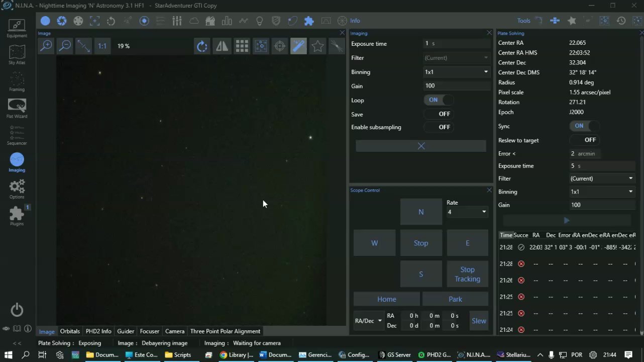Open the Equipment section in the sidebar
The image size is (644, 362).
coord(17,29)
